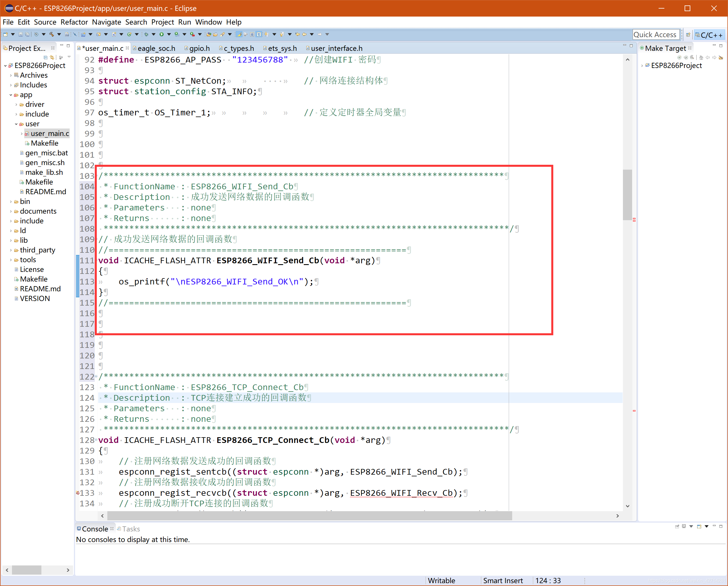Click the Open Perspective icon

click(x=688, y=35)
